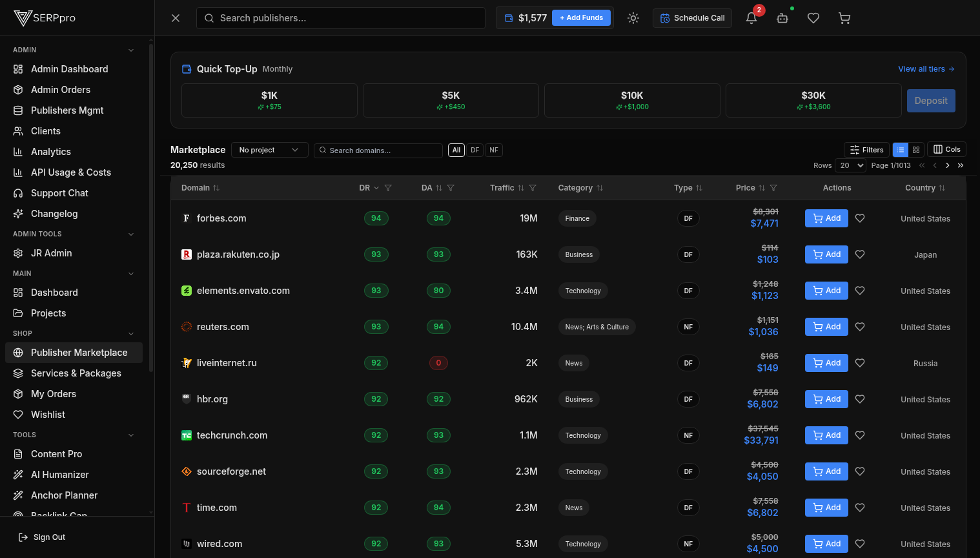The height and width of the screenshot is (558, 980).
Task: Switch to Publisher Marketplace
Action: click(79, 353)
